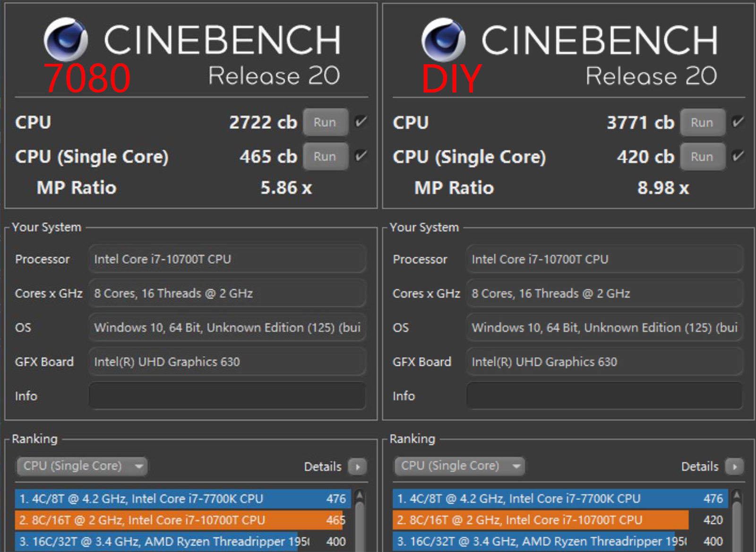Select the i7-7700K ranking entry in the 7080 panel
The width and height of the screenshot is (756, 552).
point(182,499)
